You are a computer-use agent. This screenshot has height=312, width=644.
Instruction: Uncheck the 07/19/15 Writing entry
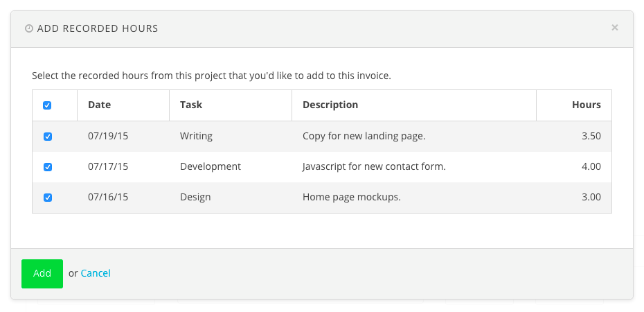[48, 137]
